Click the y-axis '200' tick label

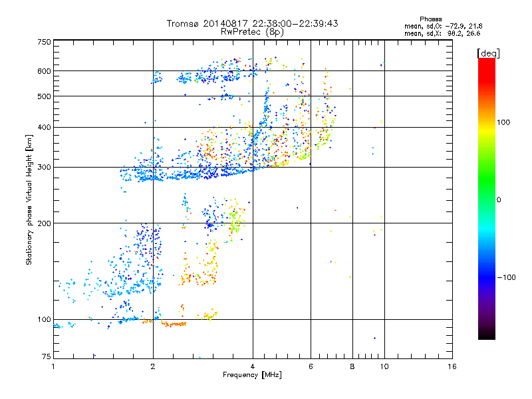point(44,223)
